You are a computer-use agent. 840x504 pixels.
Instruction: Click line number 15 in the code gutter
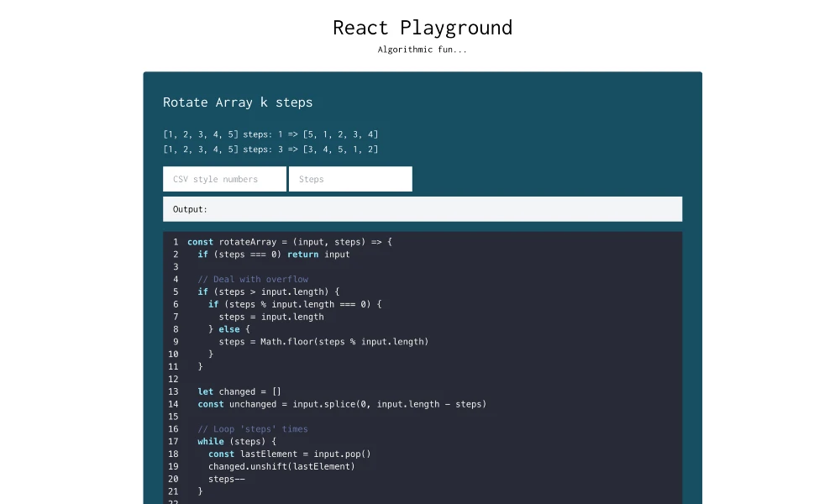coord(173,417)
